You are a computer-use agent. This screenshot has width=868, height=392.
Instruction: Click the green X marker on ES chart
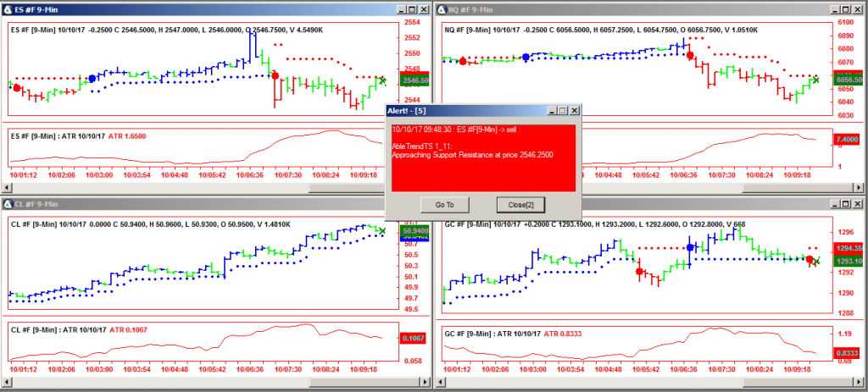pyautogui.click(x=383, y=81)
